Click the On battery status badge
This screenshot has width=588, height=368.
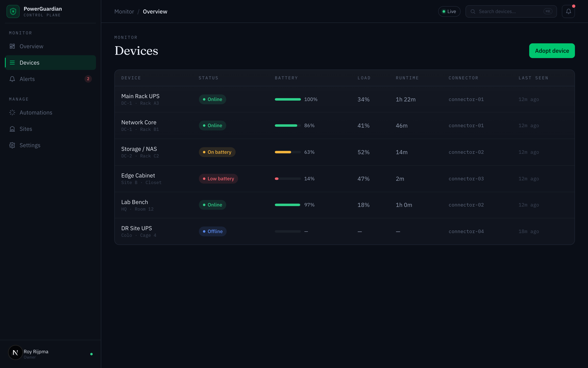click(x=217, y=152)
